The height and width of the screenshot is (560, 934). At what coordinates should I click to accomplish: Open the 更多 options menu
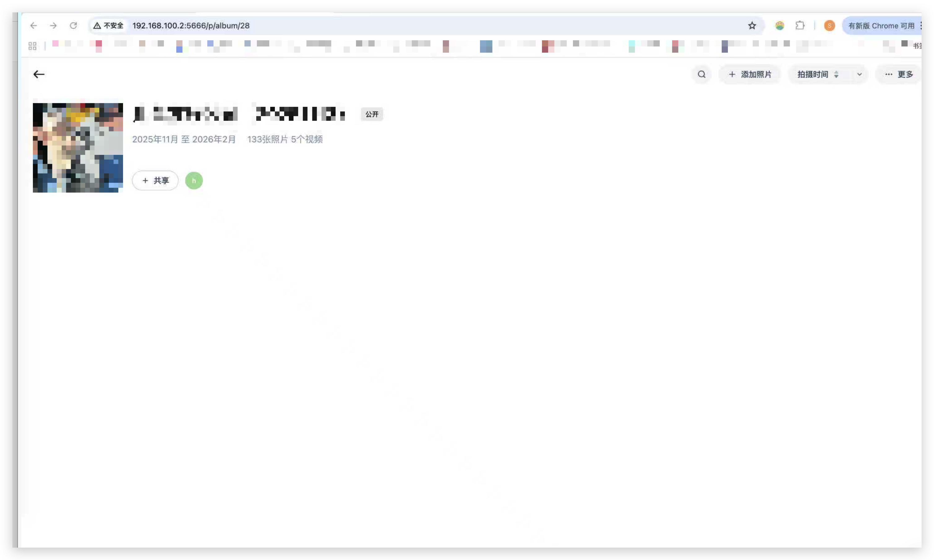pyautogui.click(x=899, y=74)
